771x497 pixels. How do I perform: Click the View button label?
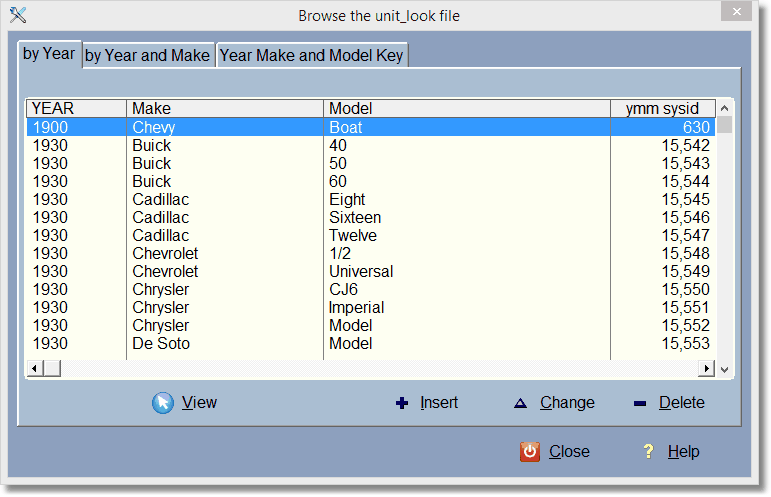pyautogui.click(x=199, y=403)
